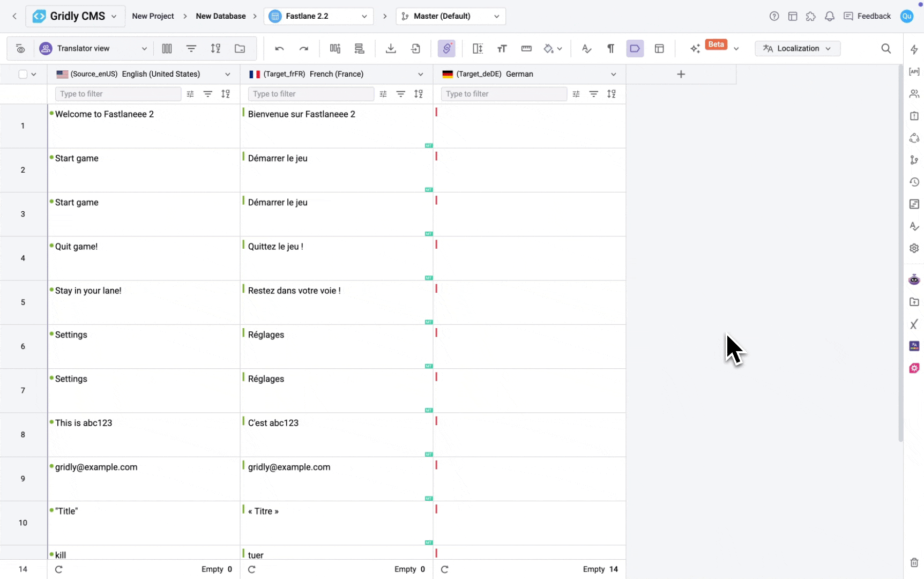Open the Localization dropdown menu
This screenshot has width=924, height=579.
tap(797, 49)
